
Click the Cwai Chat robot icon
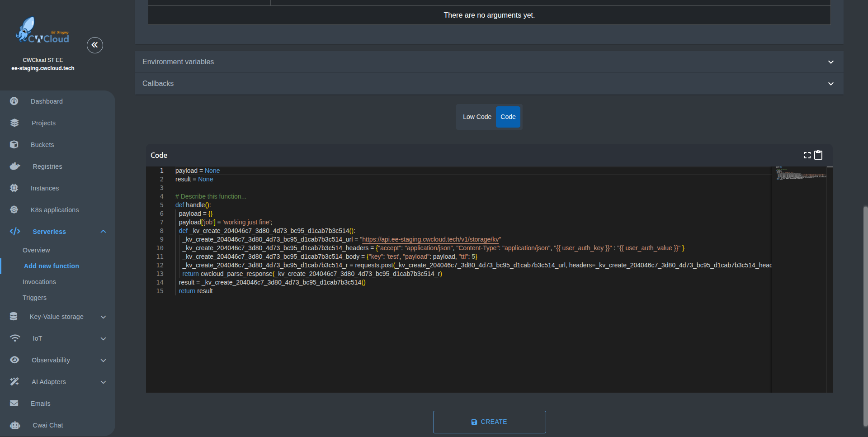(15, 425)
